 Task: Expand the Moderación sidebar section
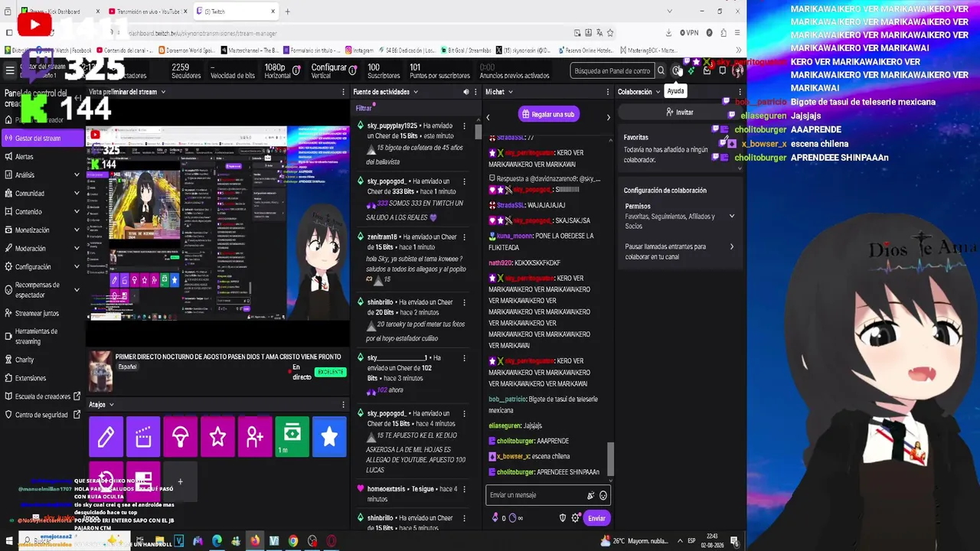tap(77, 249)
